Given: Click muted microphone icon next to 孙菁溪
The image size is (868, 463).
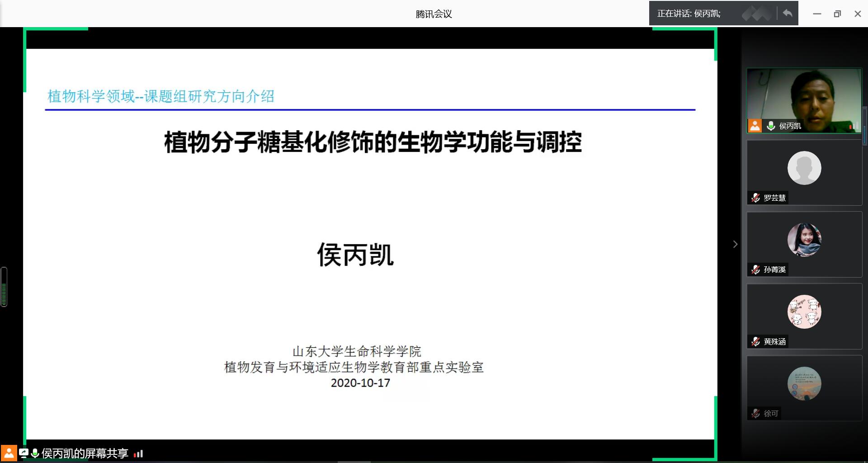Looking at the screenshot, I should tap(755, 269).
